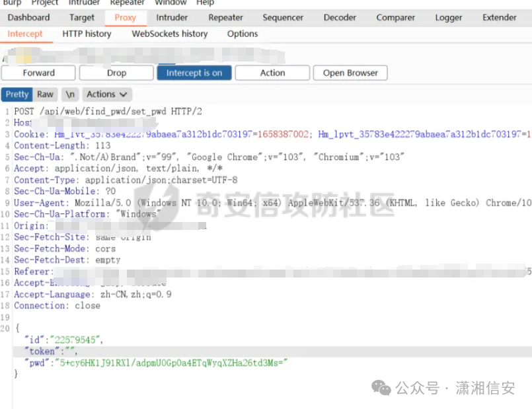Image resolution: width=532 pixels, height=409 pixels.
Task: Click the empty "token" JSON line
Action: [50, 352]
